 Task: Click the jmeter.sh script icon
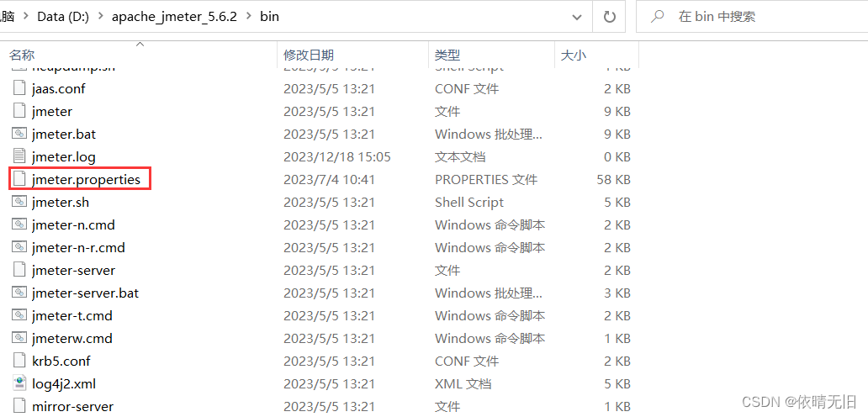[x=19, y=202]
